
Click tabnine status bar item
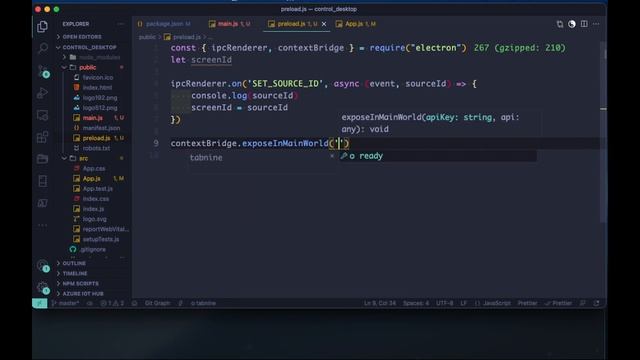coord(203,303)
